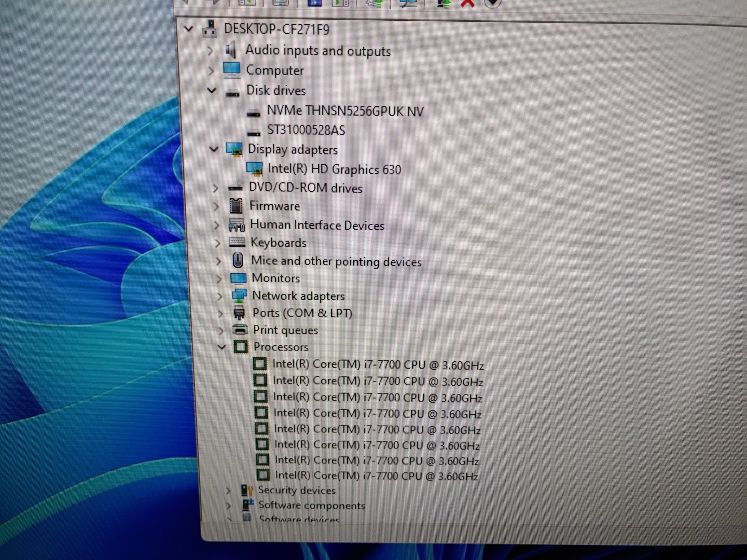747x560 pixels.
Task: Collapse the Display adapters category
Action: (214, 149)
